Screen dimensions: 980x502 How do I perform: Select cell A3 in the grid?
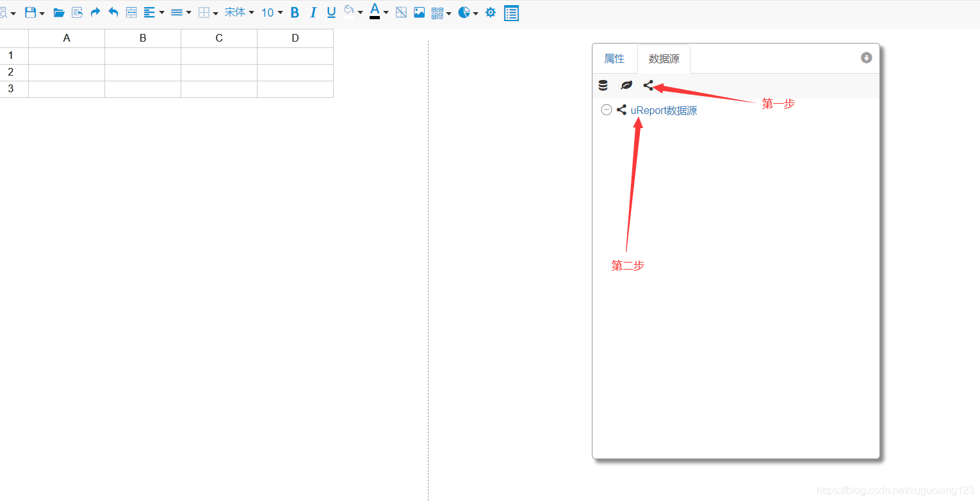67,89
